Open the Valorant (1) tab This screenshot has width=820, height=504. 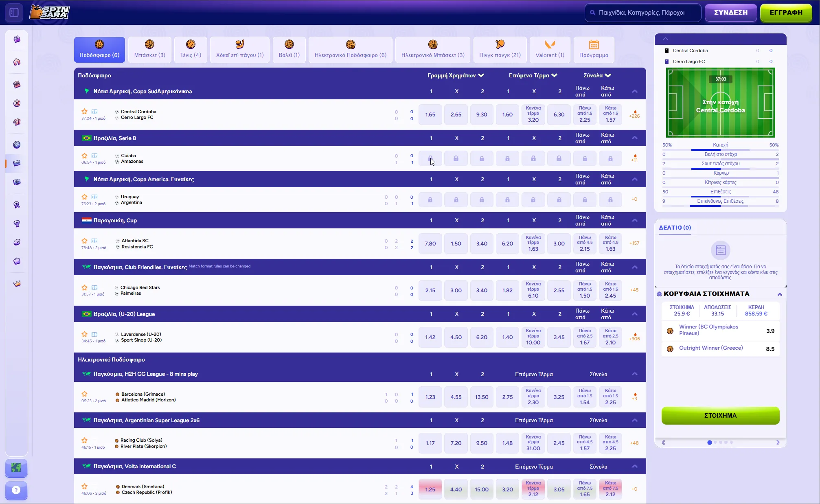tap(550, 50)
